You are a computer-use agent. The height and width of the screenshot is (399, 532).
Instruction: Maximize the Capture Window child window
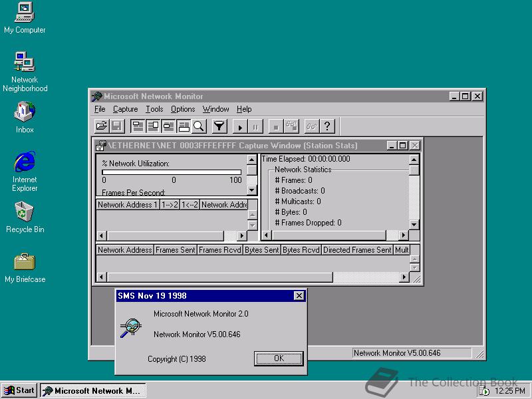point(403,146)
